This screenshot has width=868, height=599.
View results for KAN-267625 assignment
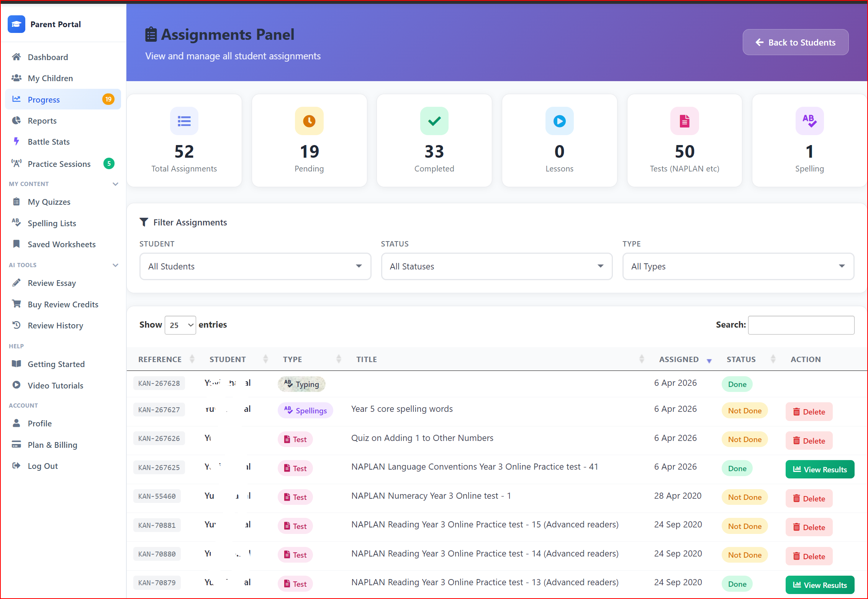point(820,469)
